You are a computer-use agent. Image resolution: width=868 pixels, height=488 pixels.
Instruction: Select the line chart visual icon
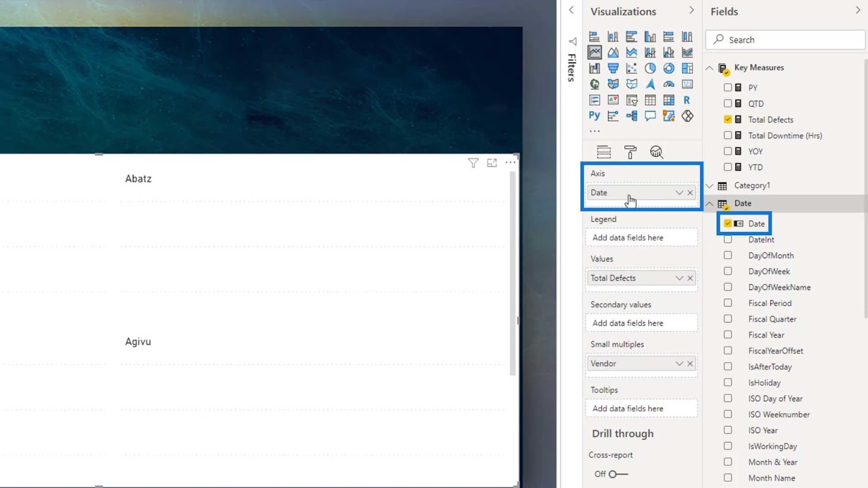(x=595, y=53)
